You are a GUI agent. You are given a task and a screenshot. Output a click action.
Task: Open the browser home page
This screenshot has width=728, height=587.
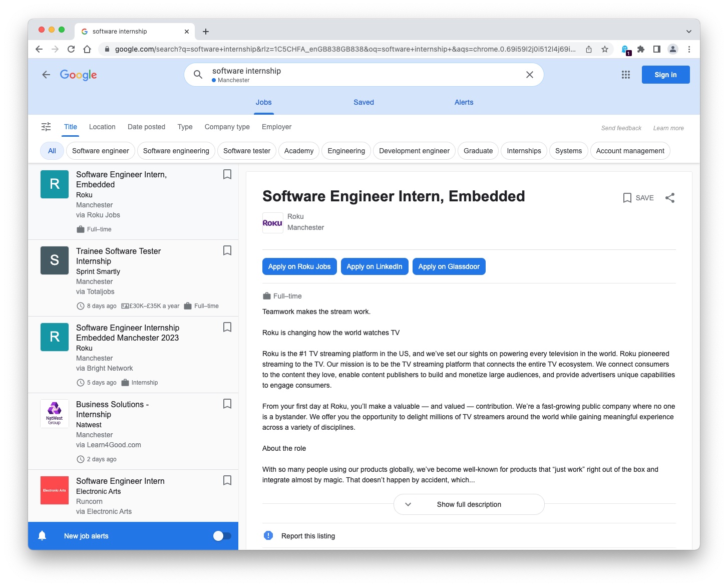87,49
